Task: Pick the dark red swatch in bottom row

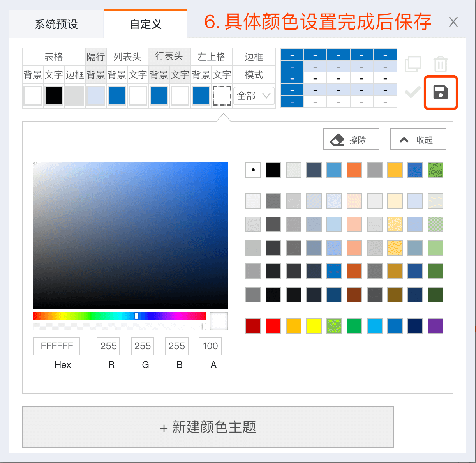Action: pyautogui.click(x=253, y=326)
